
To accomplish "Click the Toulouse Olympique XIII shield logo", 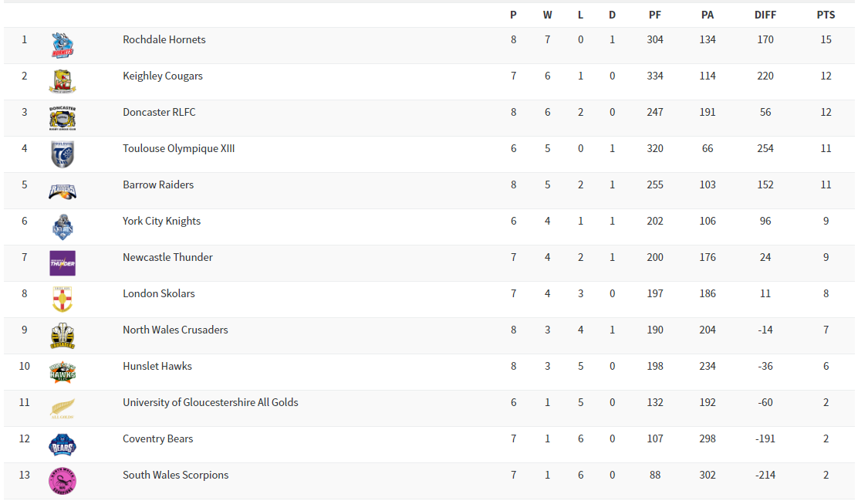I will coord(62,154).
